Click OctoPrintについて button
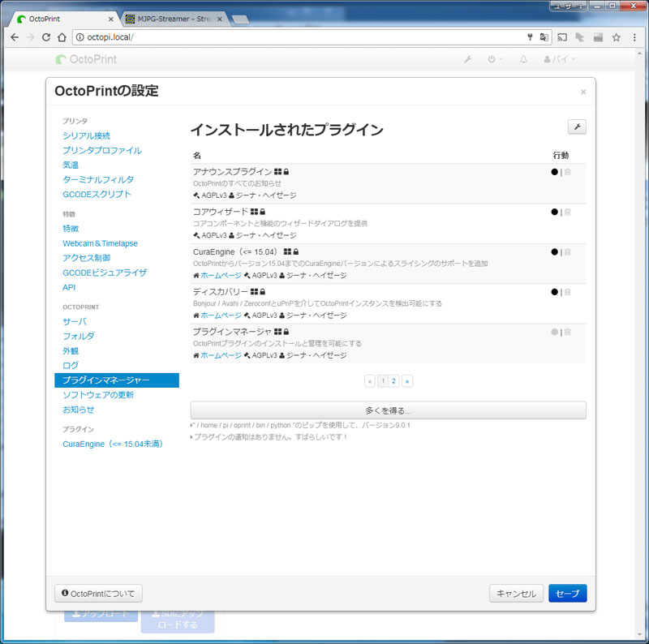This screenshot has width=649, height=644. pos(98,594)
